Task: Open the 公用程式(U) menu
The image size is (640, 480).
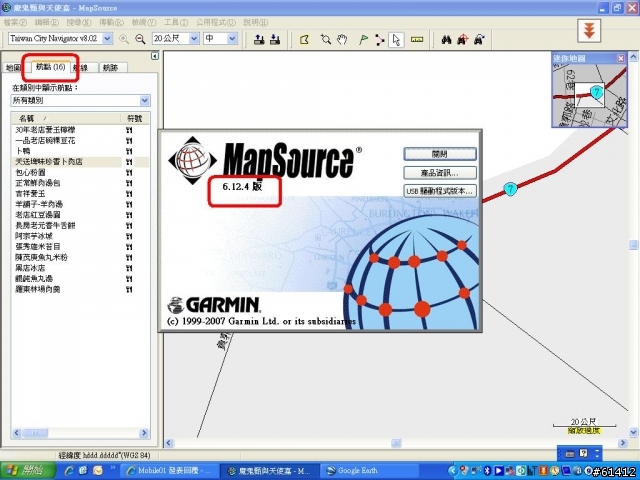Action: 216,22
